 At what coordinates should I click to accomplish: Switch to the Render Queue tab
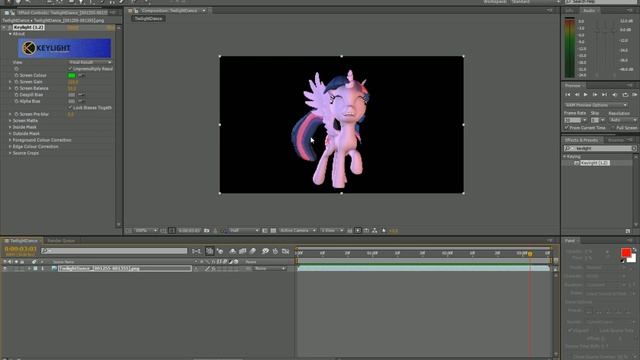pos(61,241)
